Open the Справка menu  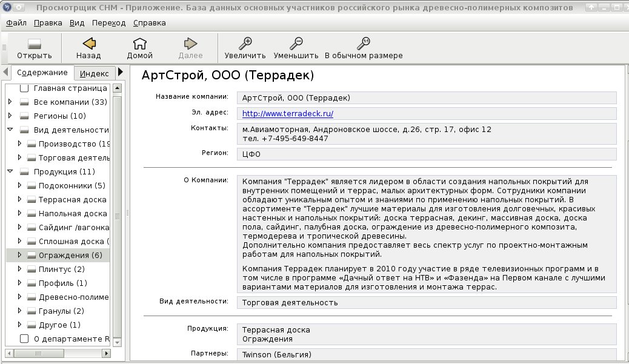(x=149, y=23)
